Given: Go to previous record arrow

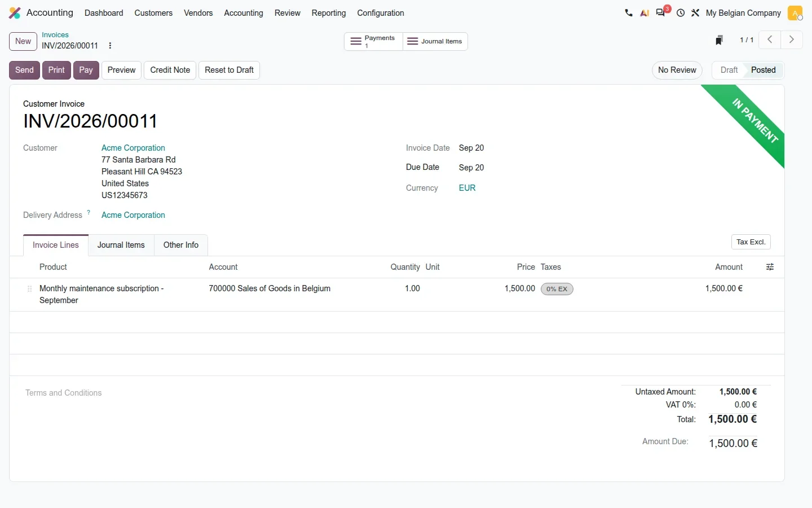Looking at the screenshot, I should point(770,40).
